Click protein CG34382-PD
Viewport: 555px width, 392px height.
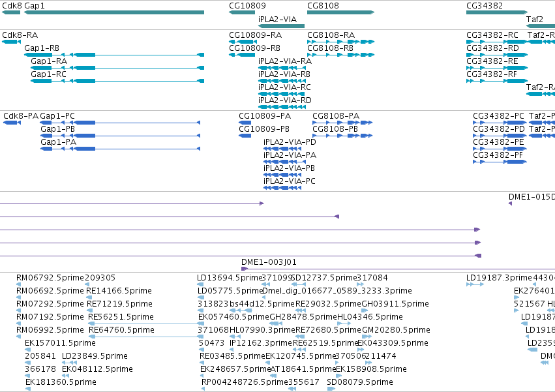[x=499, y=129]
